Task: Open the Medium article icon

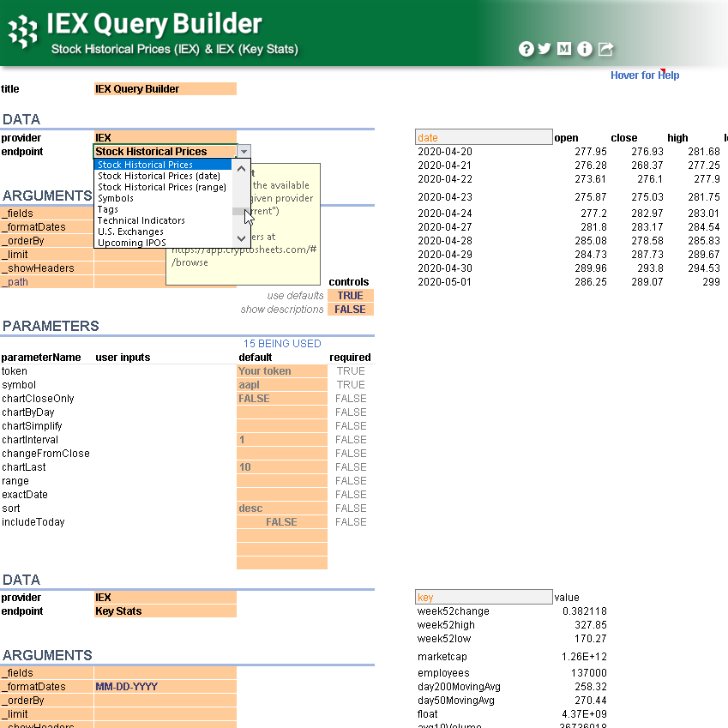Action: (564, 49)
